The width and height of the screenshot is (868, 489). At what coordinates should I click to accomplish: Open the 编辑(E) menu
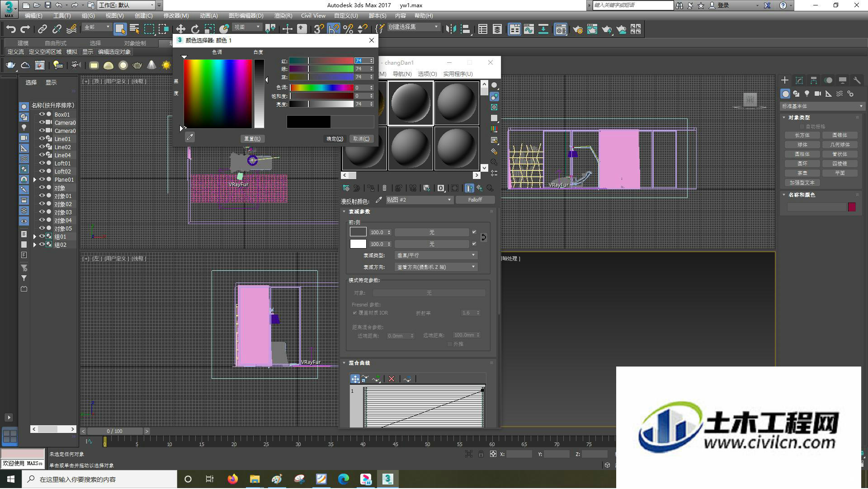[x=33, y=16]
